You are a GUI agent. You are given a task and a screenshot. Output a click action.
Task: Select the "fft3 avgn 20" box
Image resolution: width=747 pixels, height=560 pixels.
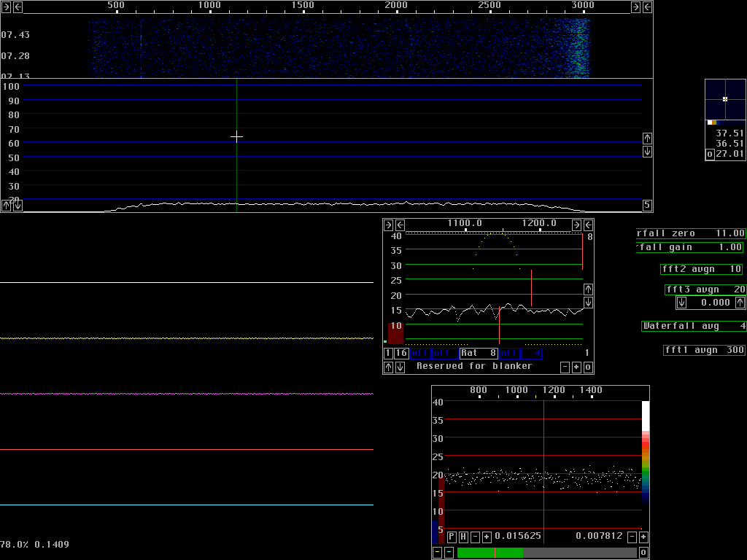705,289
